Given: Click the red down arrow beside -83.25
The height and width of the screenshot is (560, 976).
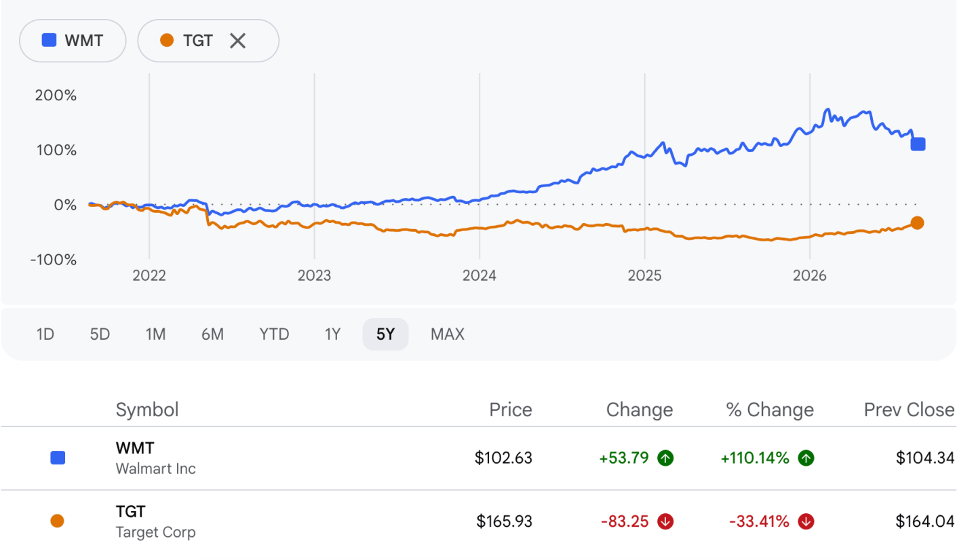Looking at the screenshot, I should click(665, 521).
